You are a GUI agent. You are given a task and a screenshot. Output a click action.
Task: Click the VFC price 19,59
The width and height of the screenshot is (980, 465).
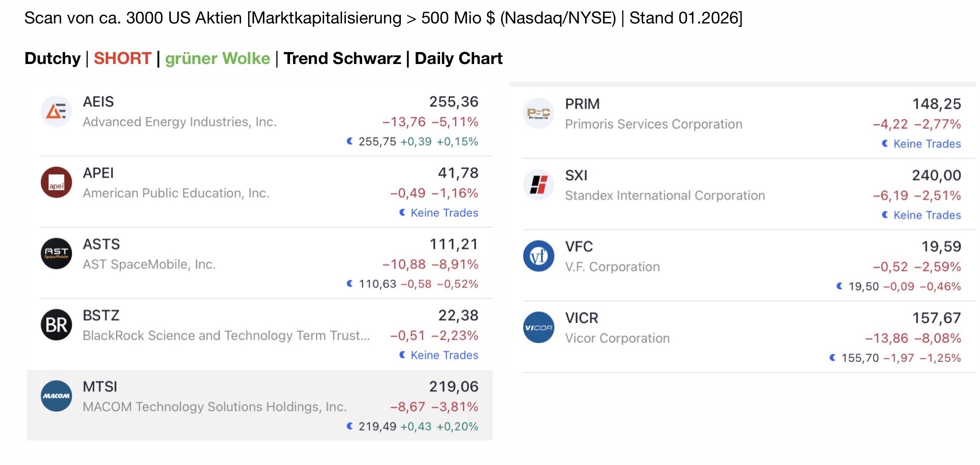coord(941,247)
